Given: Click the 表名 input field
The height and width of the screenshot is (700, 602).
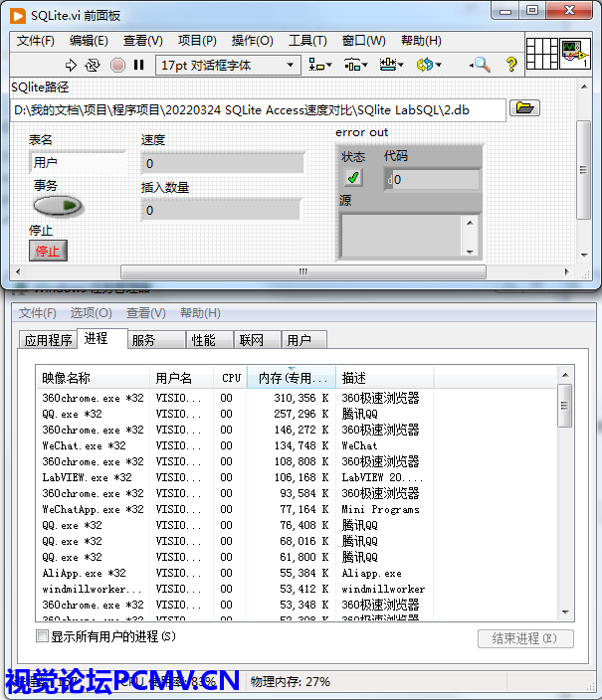Looking at the screenshot, I should pyautogui.click(x=78, y=162).
